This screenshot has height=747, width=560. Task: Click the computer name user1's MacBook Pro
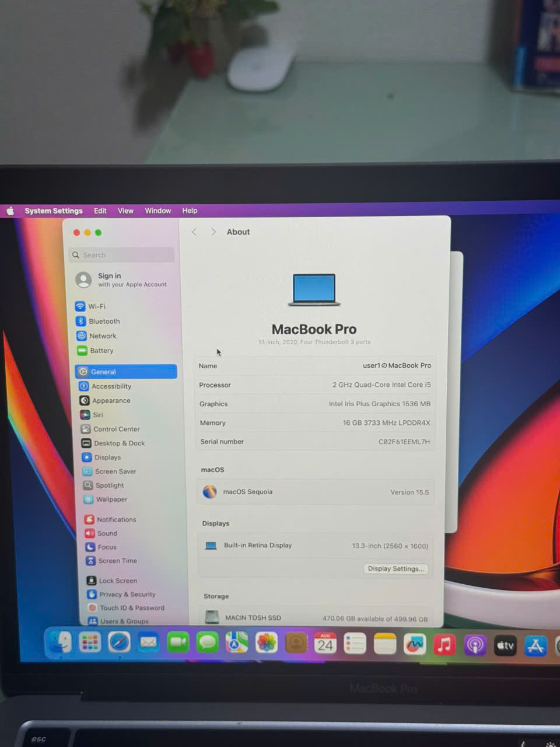(397, 365)
